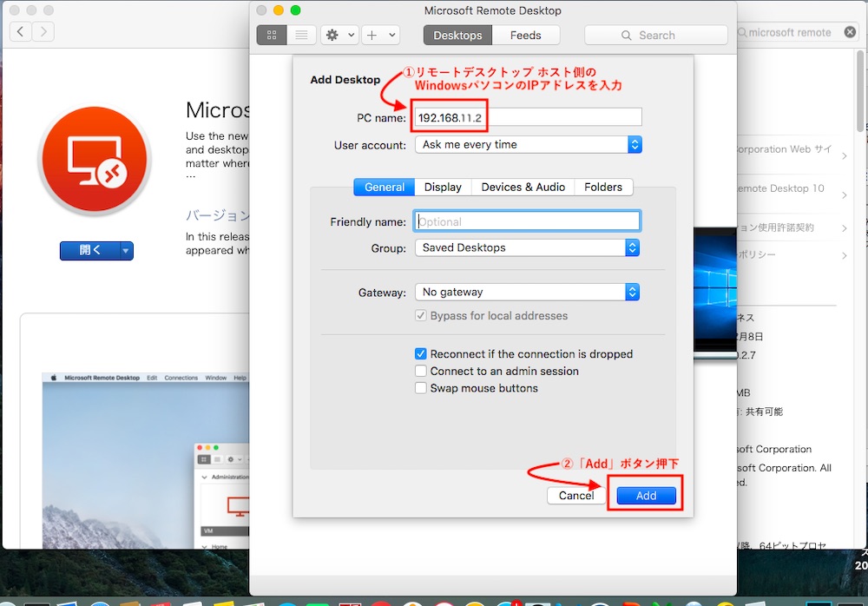Open the User account dropdown
This screenshot has height=606, width=868.
pyautogui.click(x=528, y=145)
